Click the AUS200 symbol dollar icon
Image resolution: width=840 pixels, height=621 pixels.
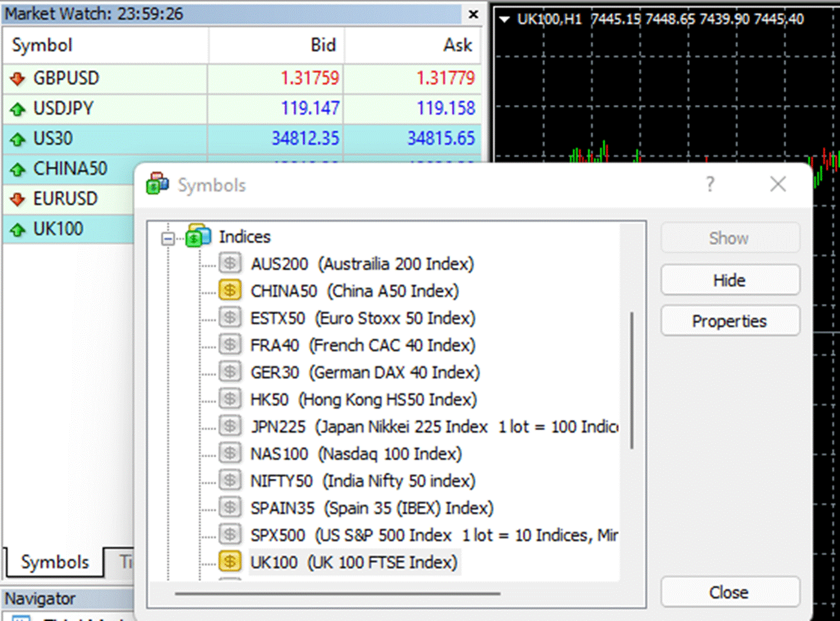230,263
